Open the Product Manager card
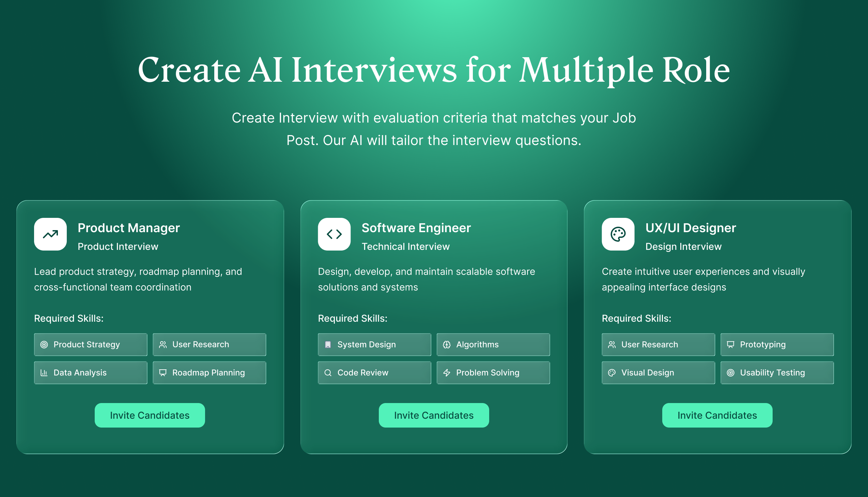The image size is (868, 497). (150, 324)
